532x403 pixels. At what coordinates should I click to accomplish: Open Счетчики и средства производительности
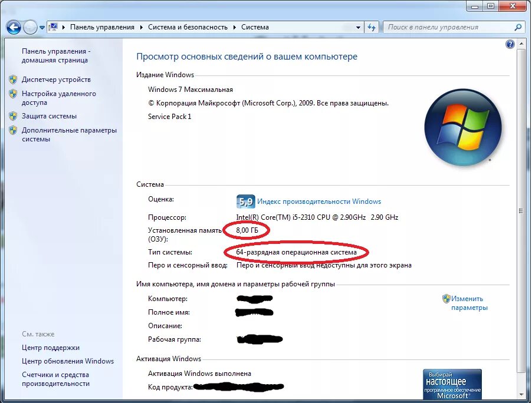(x=56, y=379)
